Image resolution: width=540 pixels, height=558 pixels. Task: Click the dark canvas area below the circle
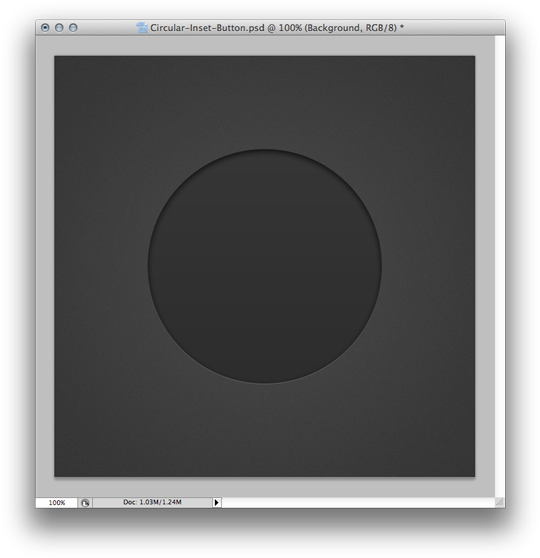tap(264, 430)
